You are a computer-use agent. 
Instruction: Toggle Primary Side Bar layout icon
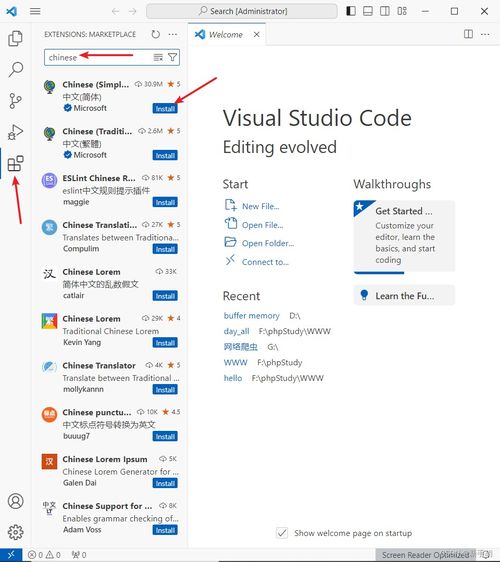(351, 11)
